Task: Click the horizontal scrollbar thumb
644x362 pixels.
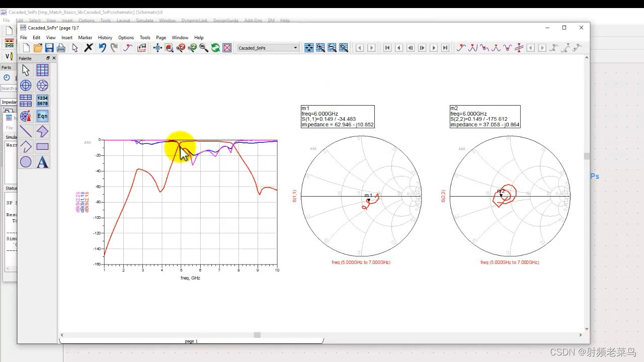Action: coord(257,335)
